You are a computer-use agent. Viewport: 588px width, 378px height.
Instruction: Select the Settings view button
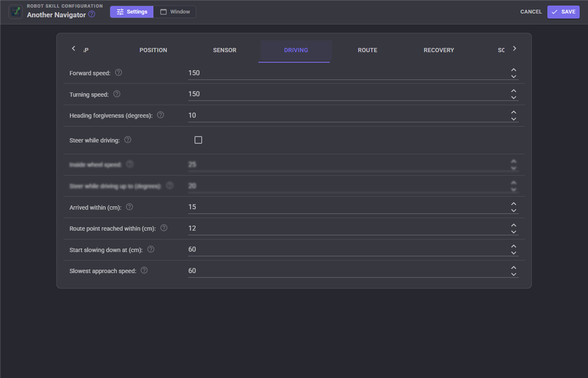click(x=131, y=11)
